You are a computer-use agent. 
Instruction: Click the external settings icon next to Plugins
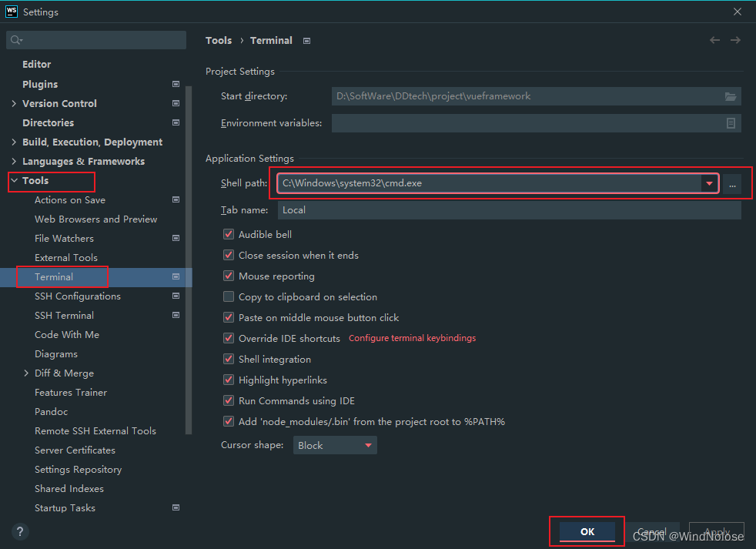(176, 84)
